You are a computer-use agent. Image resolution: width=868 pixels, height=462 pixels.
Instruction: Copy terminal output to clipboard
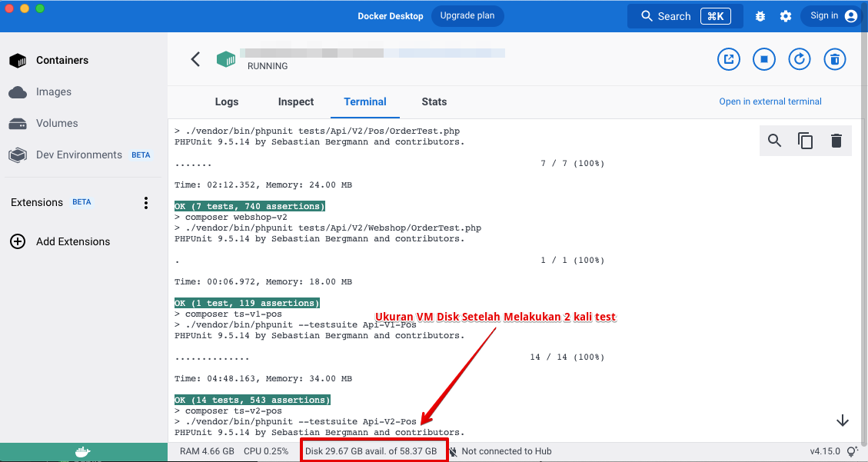(x=806, y=141)
